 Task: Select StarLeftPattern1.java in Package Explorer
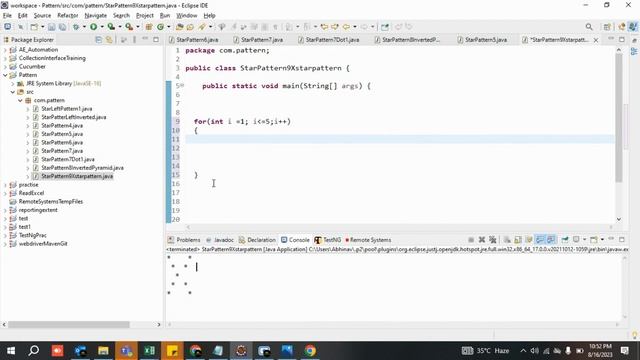(67, 109)
